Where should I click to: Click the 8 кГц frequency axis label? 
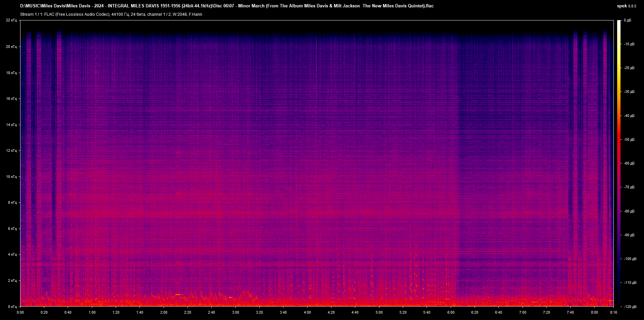click(x=12, y=202)
